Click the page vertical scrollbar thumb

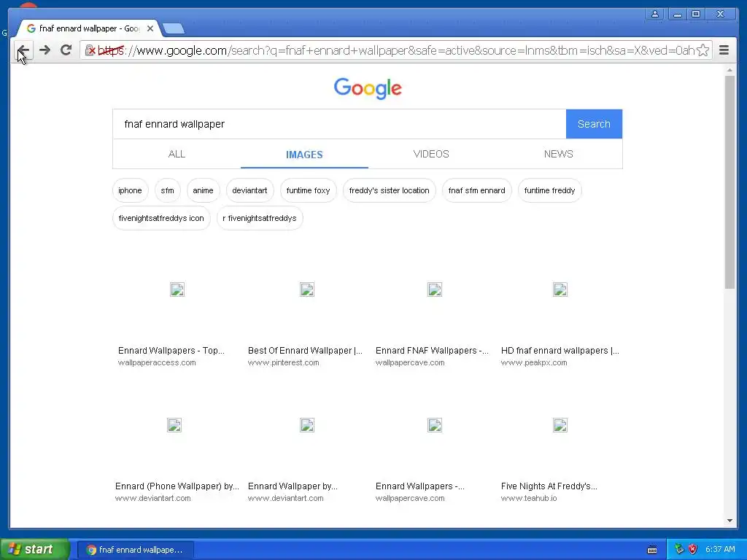(x=729, y=182)
